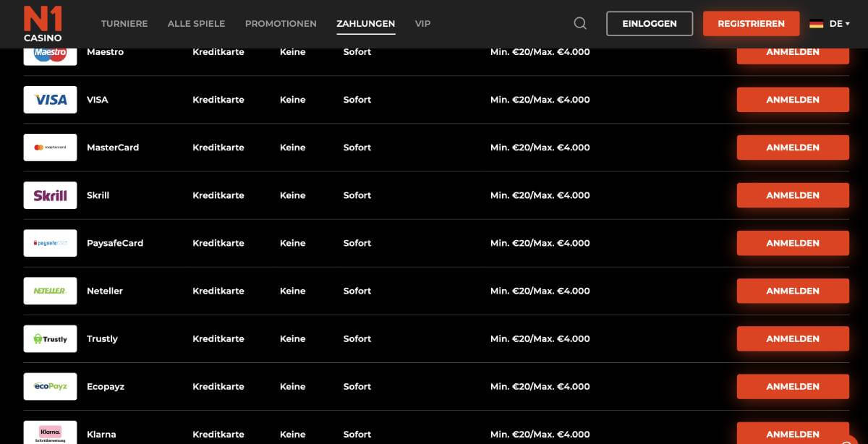Click the limit text in the Neteller row
Image resolution: width=868 pixels, height=444 pixels.
coord(540,291)
